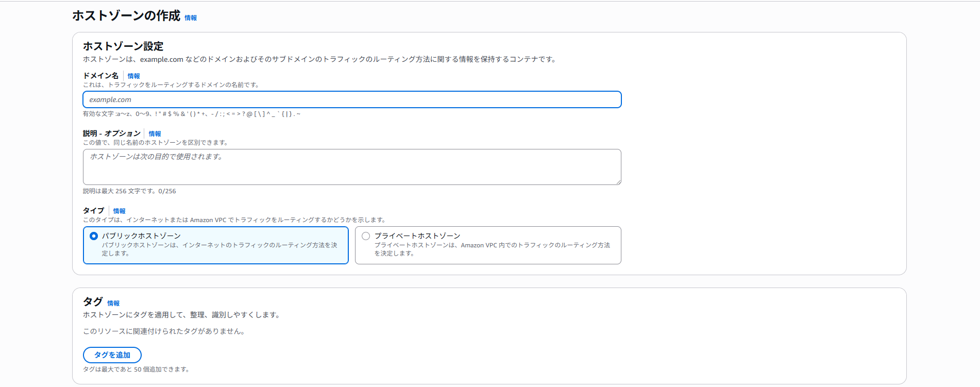980x387 pixels.
Task: Click the タイプ field label
Action: 93,211
